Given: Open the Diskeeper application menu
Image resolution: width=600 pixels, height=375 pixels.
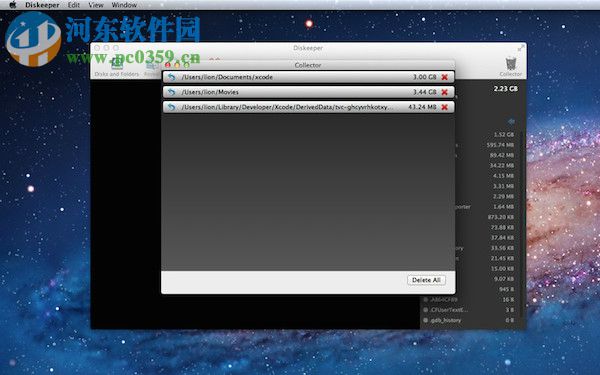Looking at the screenshot, I should tap(42, 5).
